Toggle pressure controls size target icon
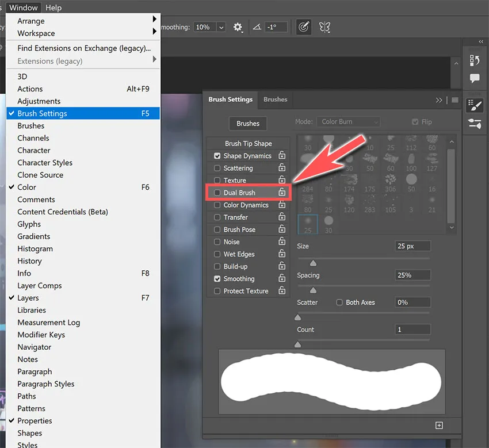This screenshot has height=448, width=489. click(x=304, y=26)
